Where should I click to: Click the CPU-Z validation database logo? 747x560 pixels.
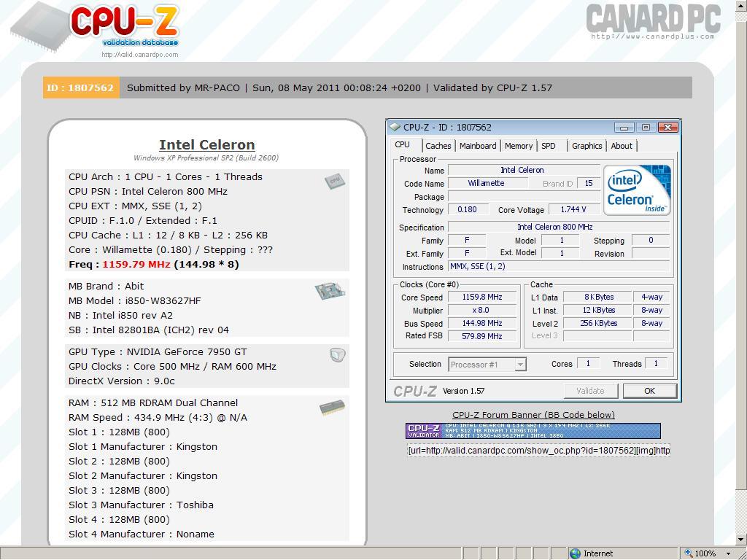pos(96,26)
